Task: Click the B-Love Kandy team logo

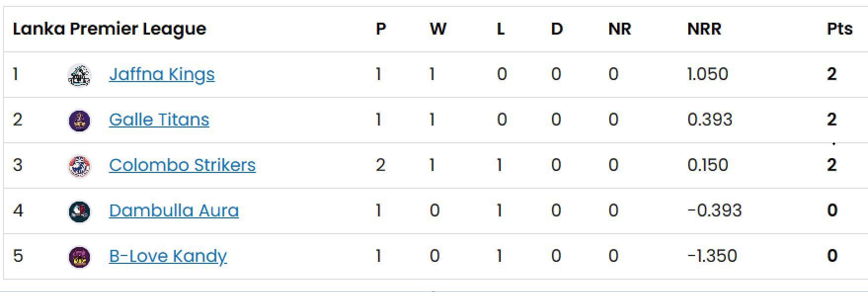Action: click(x=79, y=257)
